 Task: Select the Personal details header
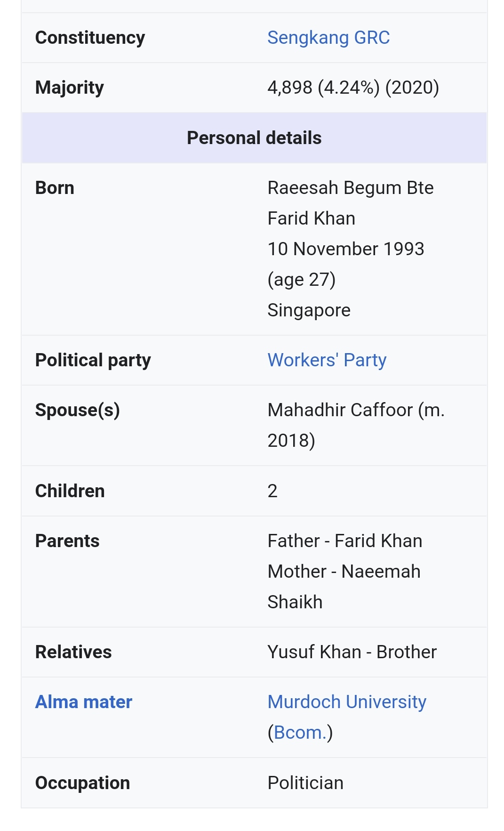(254, 138)
